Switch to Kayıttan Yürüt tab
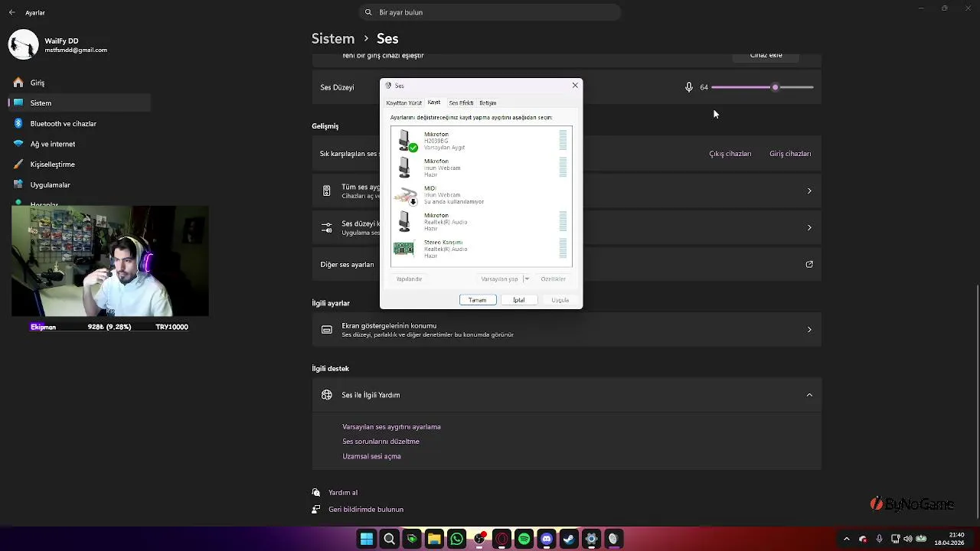This screenshot has height=551, width=980. pyautogui.click(x=403, y=103)
